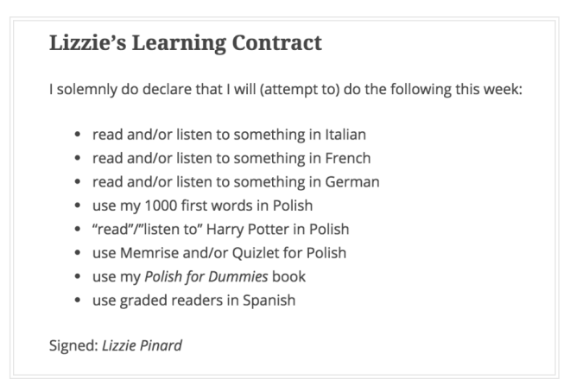
Task: Click the bullet before the Memrise item
Action: tap(79, 254)
